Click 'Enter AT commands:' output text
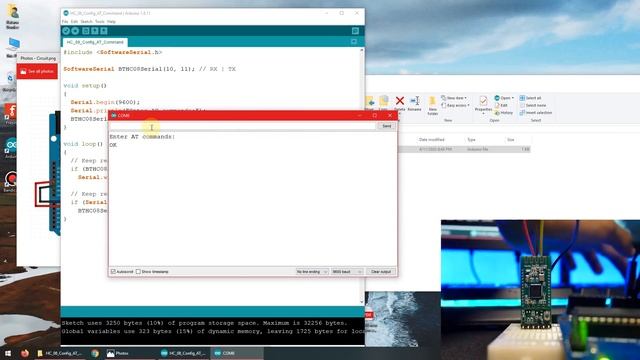Viewport: 640px width, 360px height. [142, 137]
